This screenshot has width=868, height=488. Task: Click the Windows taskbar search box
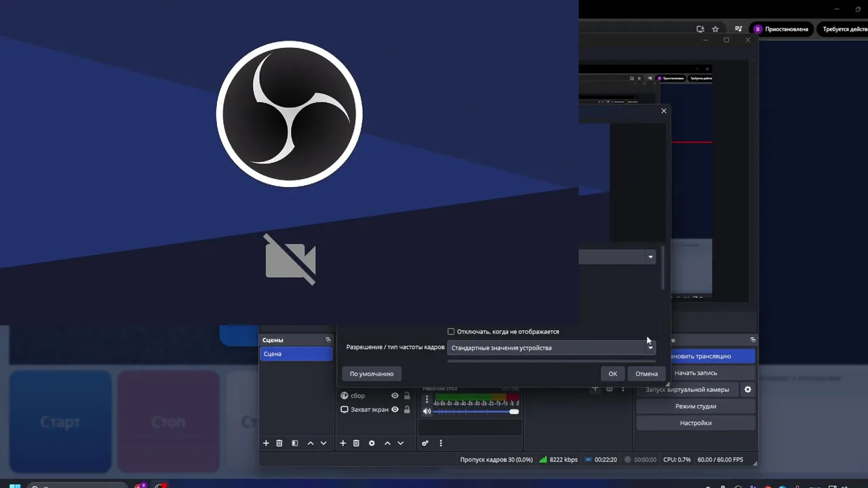(x=77, y=485)
